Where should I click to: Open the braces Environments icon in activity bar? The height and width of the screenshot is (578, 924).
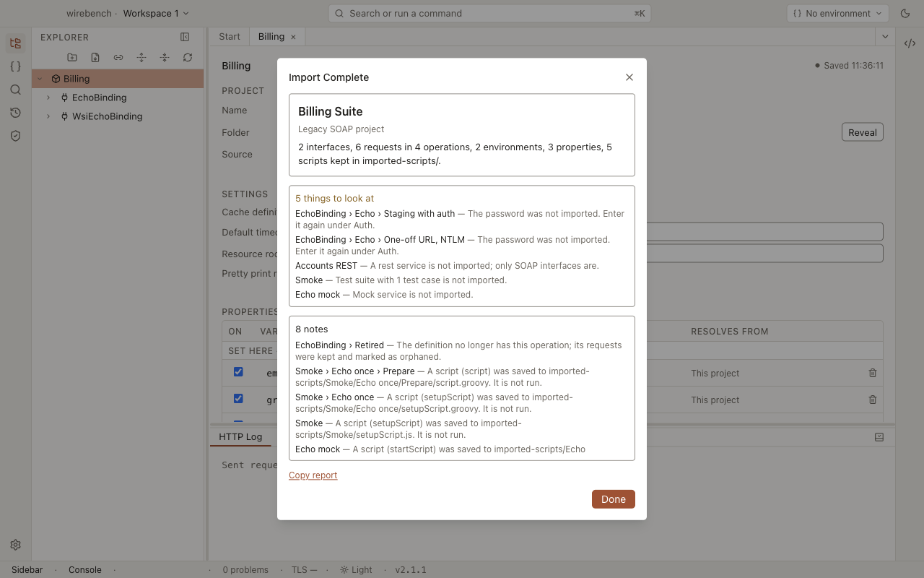[15, 66]
